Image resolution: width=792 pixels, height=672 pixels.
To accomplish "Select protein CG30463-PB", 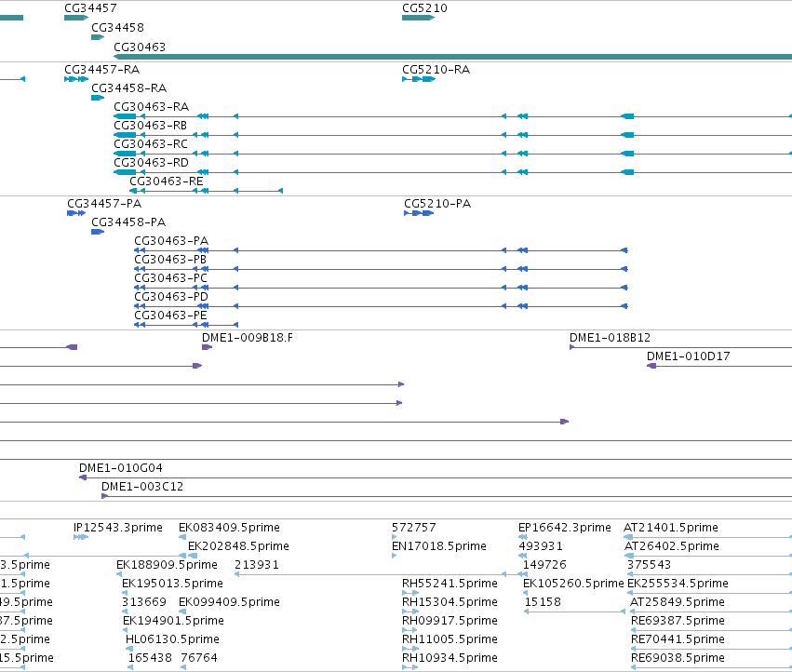I will click(x=170, y=260).
